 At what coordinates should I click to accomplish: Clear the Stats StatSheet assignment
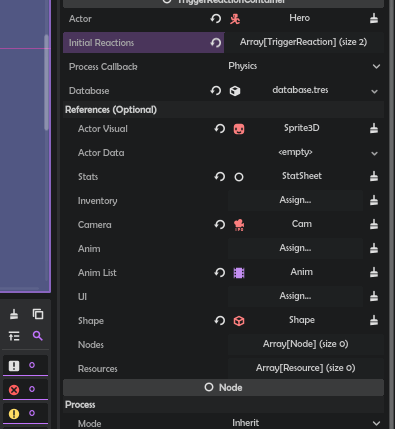pos(374,177)
